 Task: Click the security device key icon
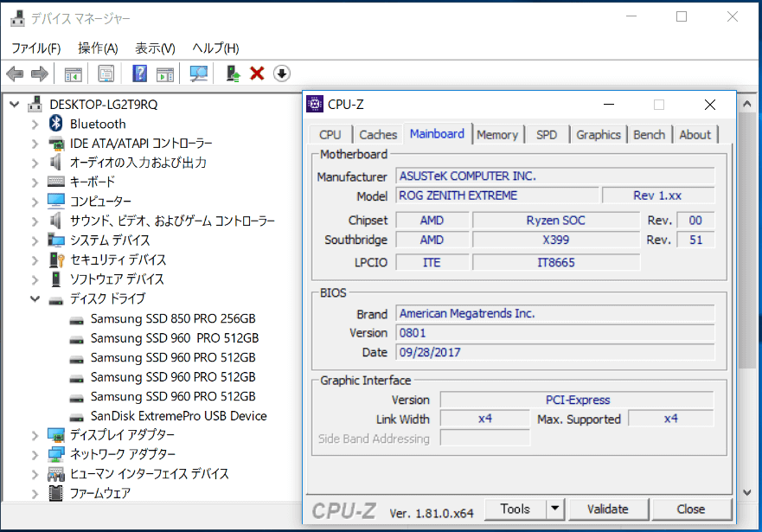click(57, 260)
